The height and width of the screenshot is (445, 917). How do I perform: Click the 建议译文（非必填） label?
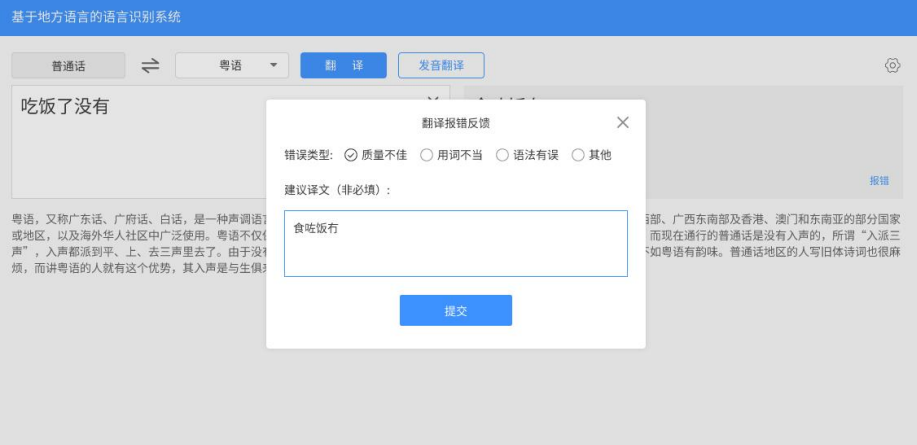[338, 190]
